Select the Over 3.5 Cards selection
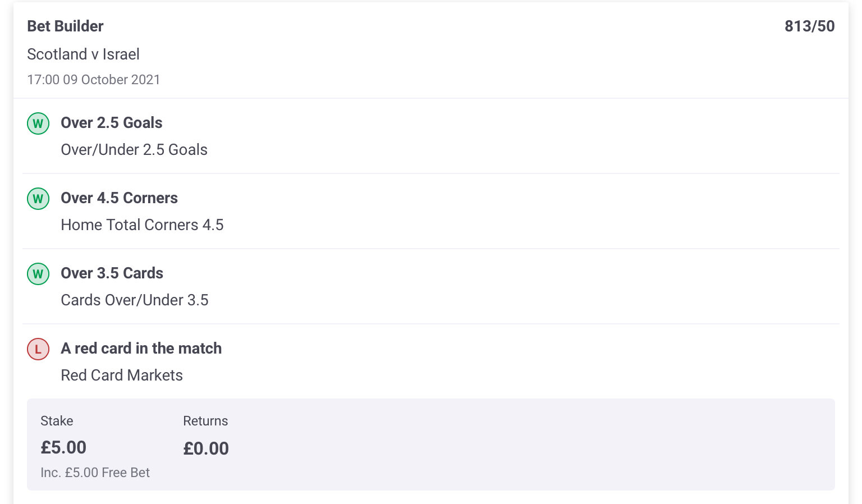 [112, 273]
